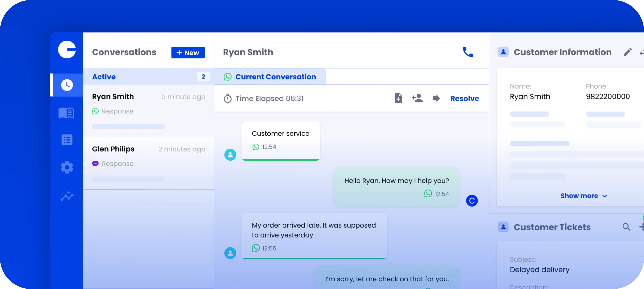
Task: Open the list view sidebar icon
Action: (x=67, y=140)
